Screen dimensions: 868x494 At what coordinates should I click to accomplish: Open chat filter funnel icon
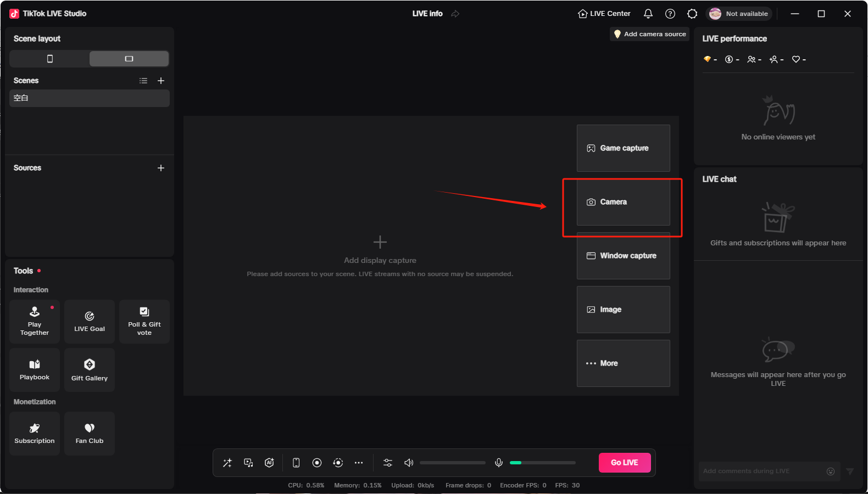click(x=850, y=471)
